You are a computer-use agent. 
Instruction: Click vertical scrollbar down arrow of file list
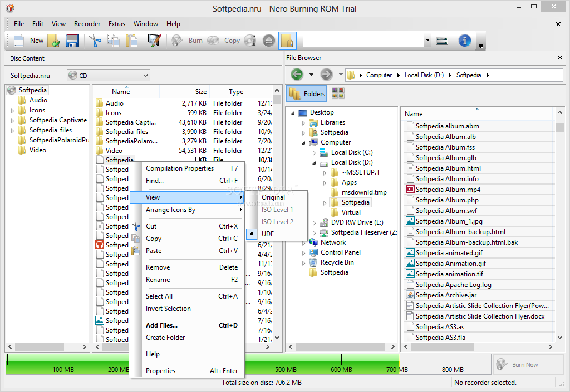559,337
